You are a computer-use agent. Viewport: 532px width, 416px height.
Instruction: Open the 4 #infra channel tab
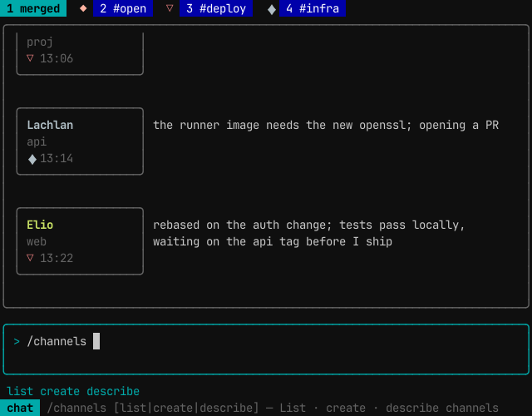[x=313, y=8]
